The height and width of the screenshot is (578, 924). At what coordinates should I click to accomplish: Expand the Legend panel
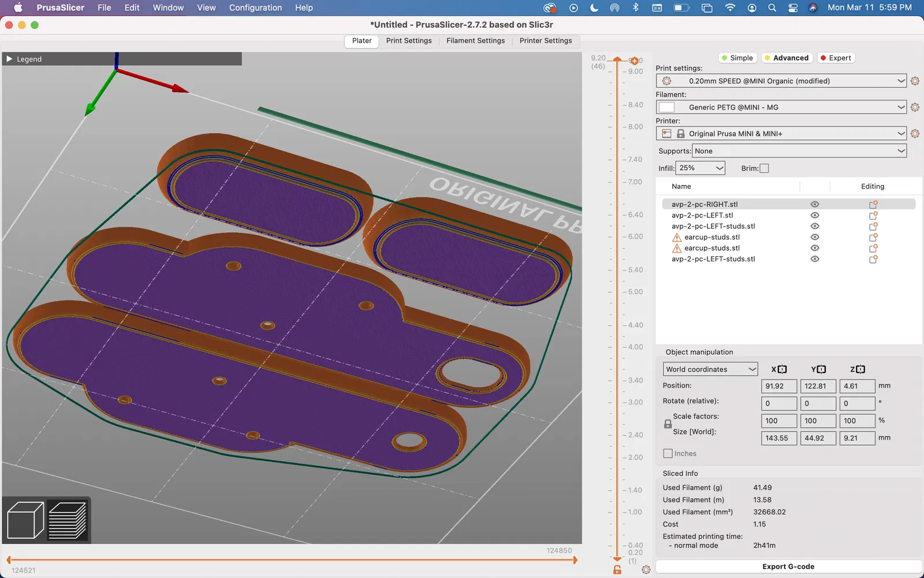10,59
